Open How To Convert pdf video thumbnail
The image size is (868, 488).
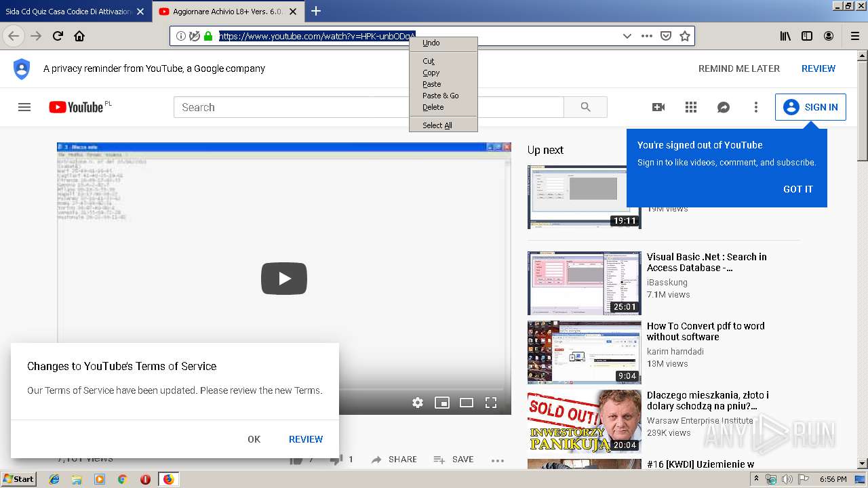click(x=585, y=352)
